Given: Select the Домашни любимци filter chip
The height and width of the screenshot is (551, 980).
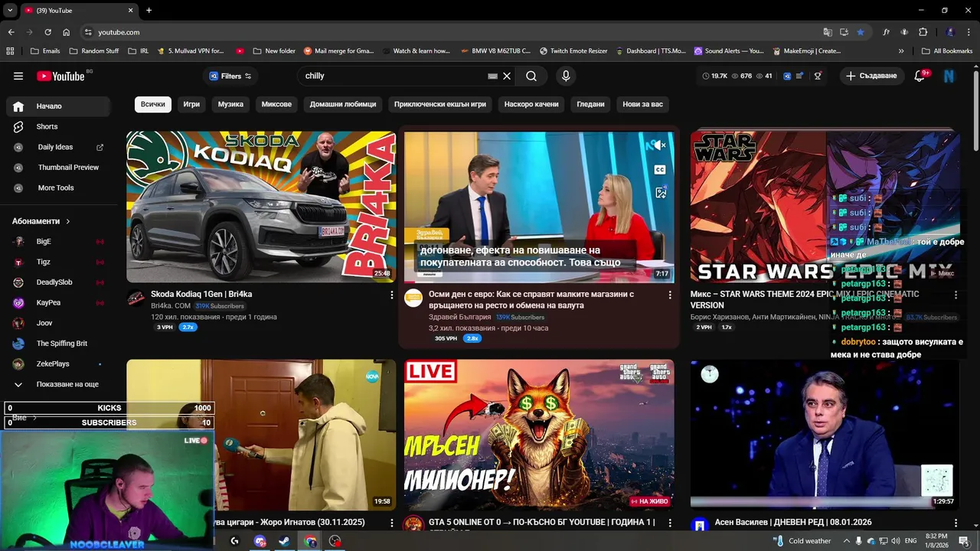Looking at the screenshot, I should point(343,104).
